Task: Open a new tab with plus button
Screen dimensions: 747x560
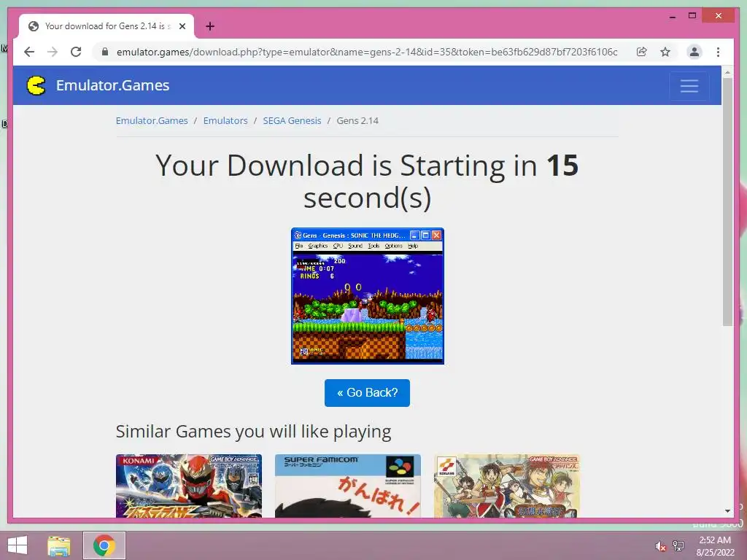Action: pyautogui.click(x=210, y=26)
